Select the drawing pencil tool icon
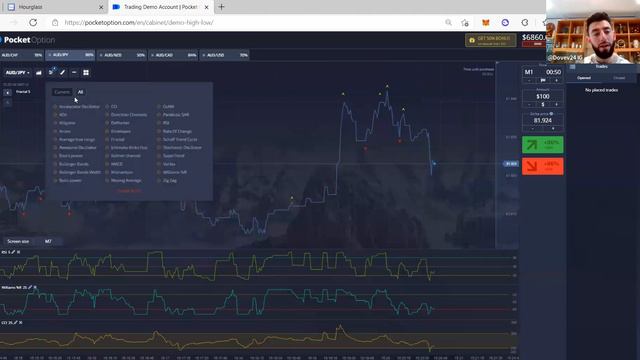 pos(62,73)
